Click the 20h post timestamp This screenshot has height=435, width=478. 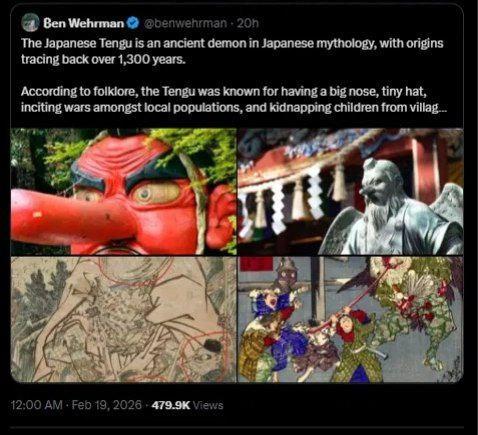coord(247,23)
